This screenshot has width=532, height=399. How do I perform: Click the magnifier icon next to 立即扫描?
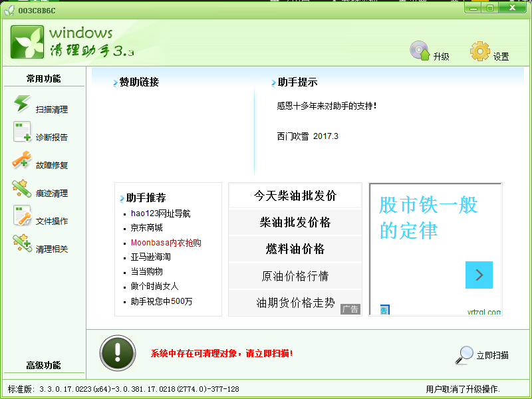coord(464,352)
